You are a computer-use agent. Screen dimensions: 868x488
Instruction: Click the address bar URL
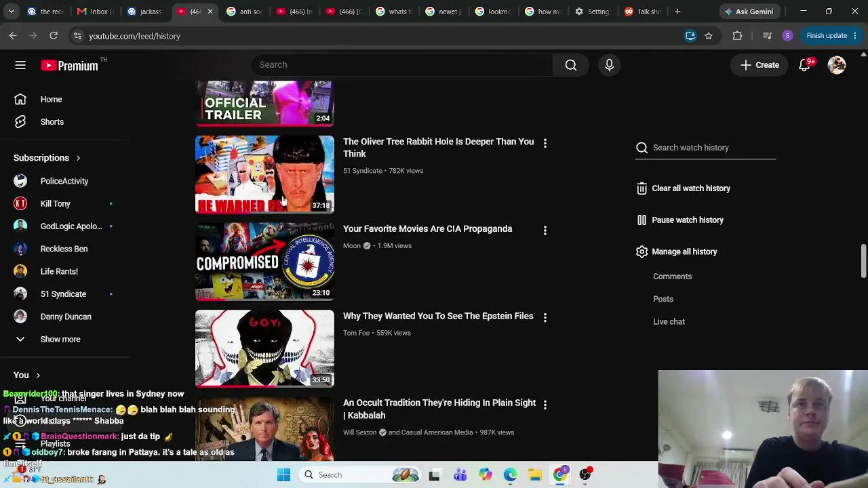coord(134,36)
